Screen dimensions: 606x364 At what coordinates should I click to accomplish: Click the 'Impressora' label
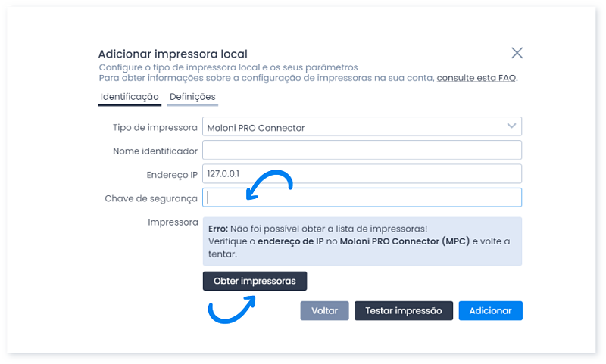[x=173, y=222]
